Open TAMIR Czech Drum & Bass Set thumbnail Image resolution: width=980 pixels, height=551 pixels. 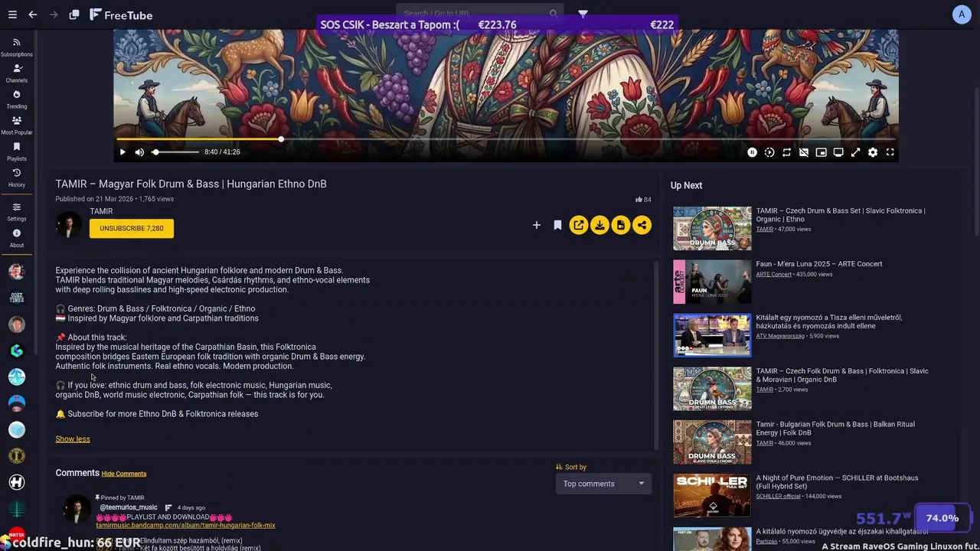[x=712, y=228]
